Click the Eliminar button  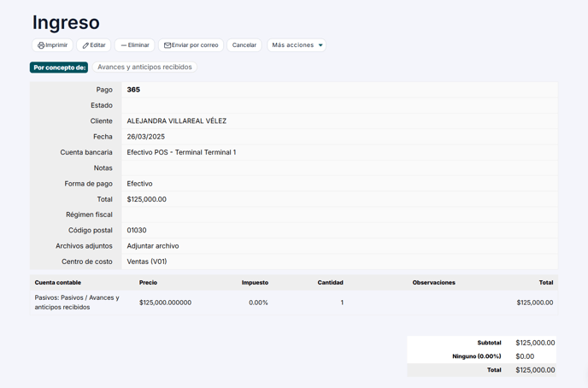[135, 45]
